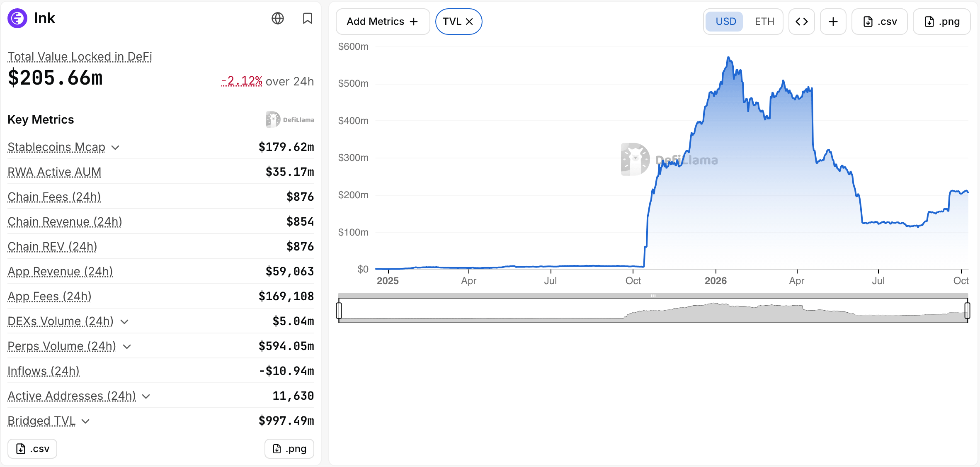
Task: Click the Stablecoins Mcap label
Action: pyautogui.click(x=56, y=147)
